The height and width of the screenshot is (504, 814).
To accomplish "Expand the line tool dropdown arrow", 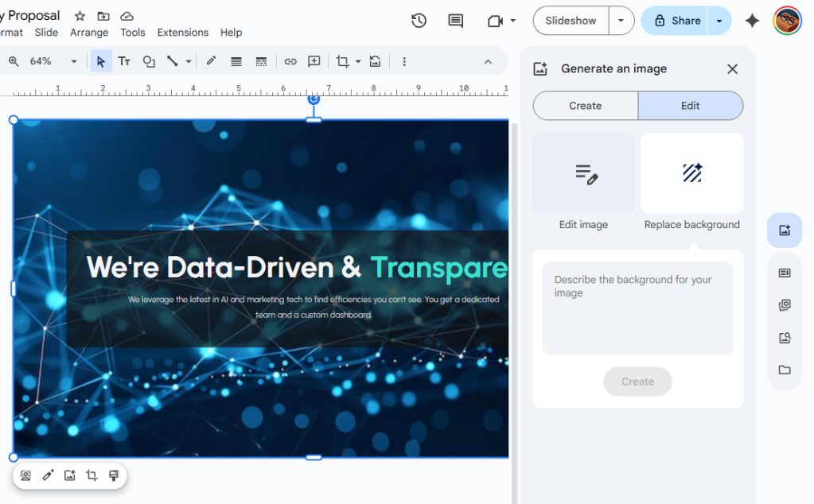I will point(190,60).
